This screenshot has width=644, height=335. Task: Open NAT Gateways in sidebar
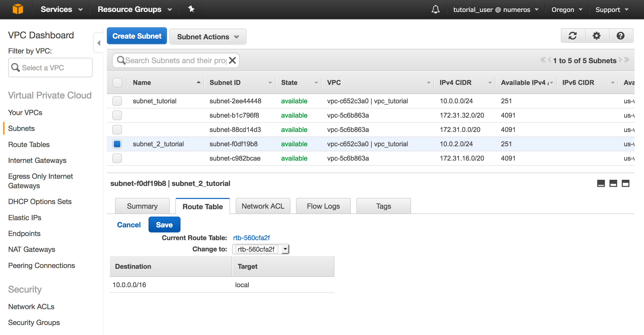[32, 249]
